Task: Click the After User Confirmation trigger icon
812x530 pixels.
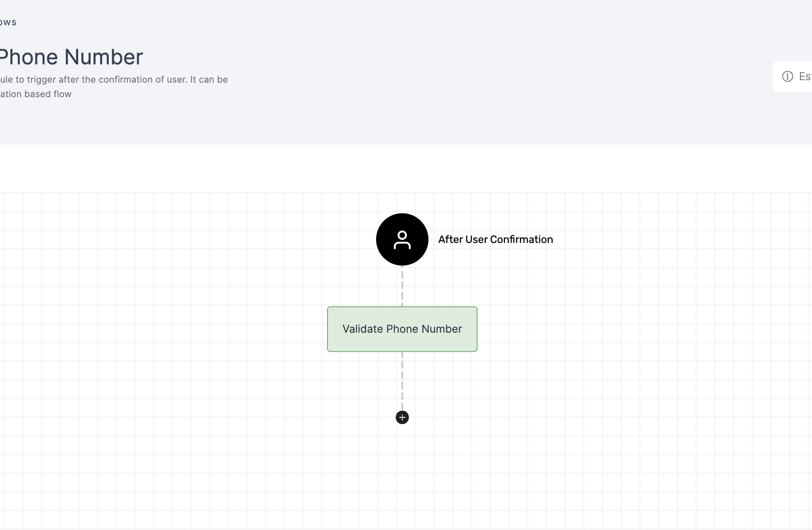Action: [x=402, y=240]
